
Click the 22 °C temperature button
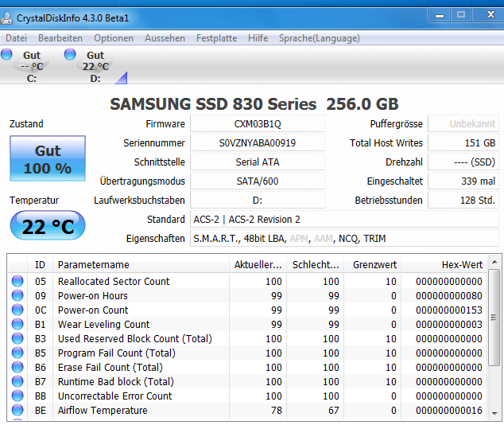(48, 225)
